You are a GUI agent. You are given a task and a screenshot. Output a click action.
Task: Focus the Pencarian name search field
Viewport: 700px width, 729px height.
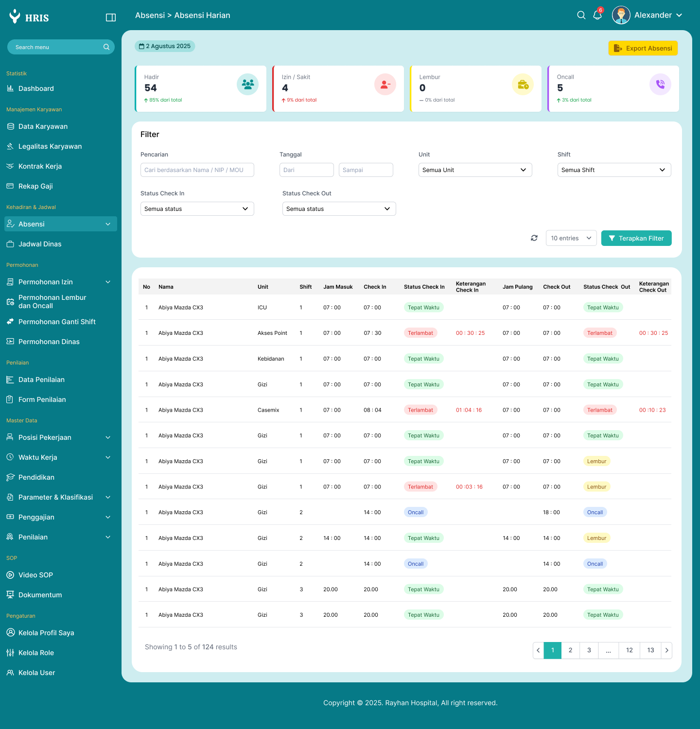pos(197,170)
